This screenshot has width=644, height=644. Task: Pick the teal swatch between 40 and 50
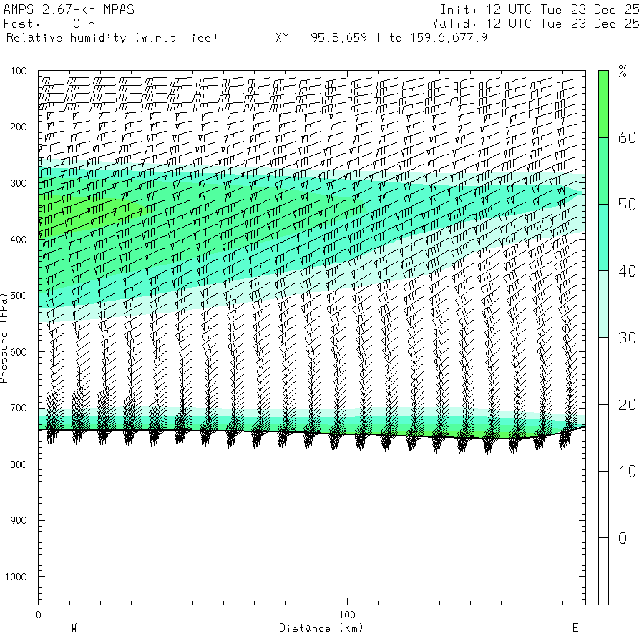[x=603, y=238]
